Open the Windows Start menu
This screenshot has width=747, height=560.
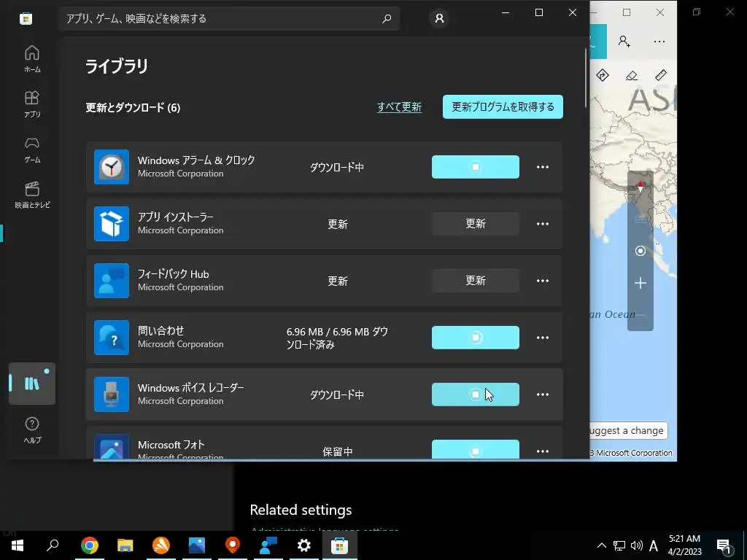click(18, 545)
